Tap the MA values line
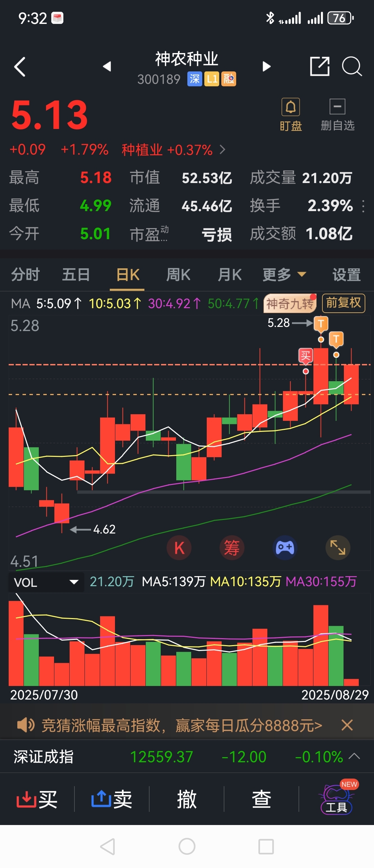Viewport: 374px width, 868px height. click(135, 304)
